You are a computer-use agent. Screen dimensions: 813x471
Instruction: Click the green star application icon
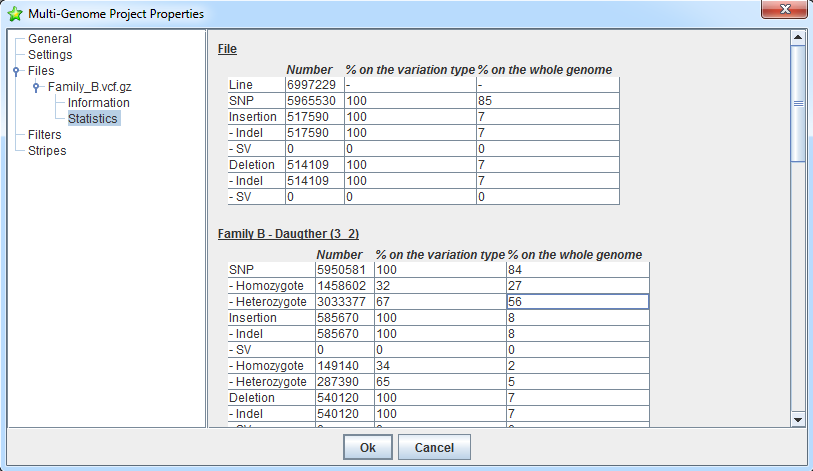point(15,14)
